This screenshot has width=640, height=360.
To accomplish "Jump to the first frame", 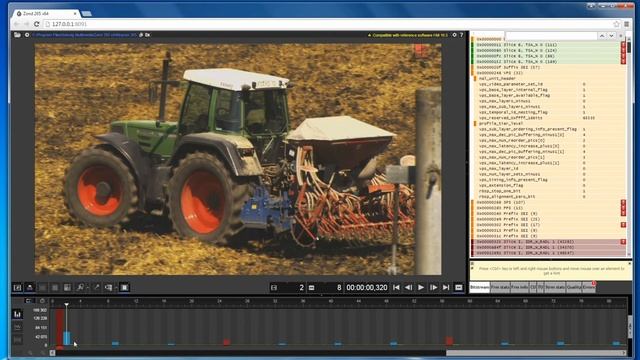I will click(396, 288).
